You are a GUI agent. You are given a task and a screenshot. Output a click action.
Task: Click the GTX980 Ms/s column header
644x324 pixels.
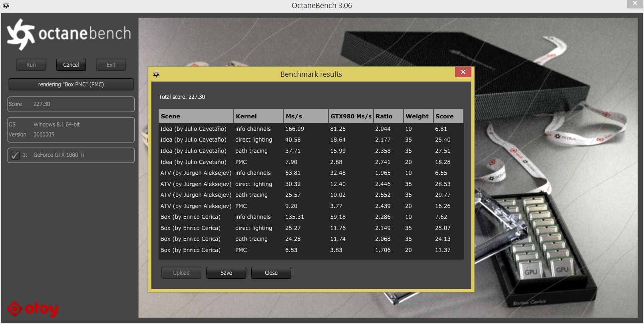click(351, 116)
